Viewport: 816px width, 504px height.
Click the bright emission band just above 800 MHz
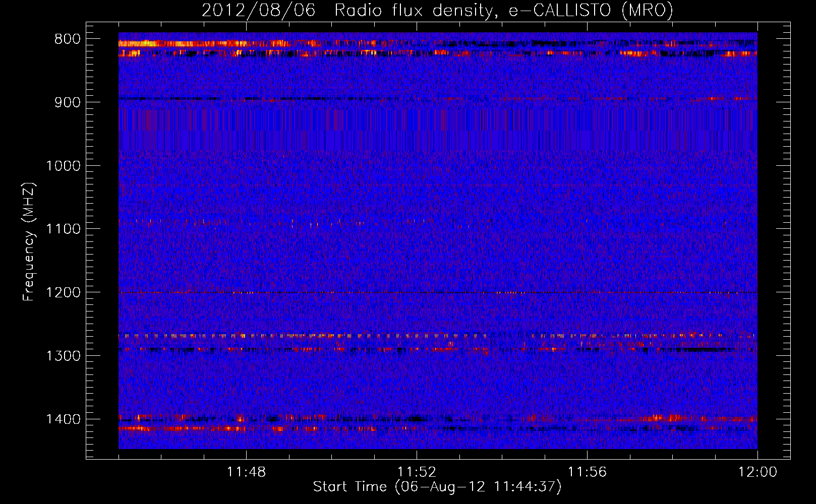(438, 44)
